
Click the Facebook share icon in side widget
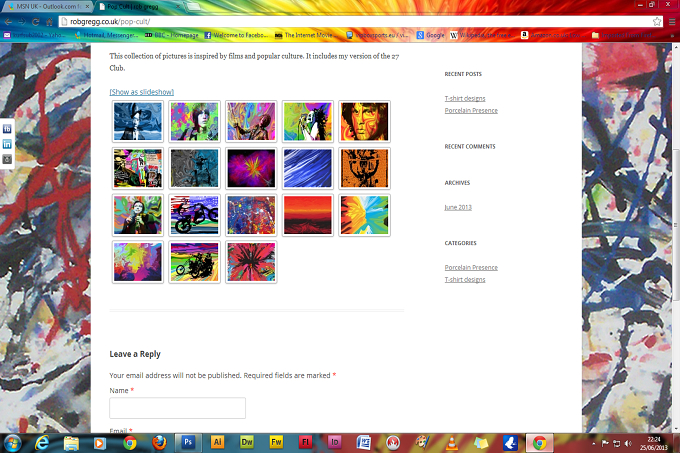tap(7, 129)
